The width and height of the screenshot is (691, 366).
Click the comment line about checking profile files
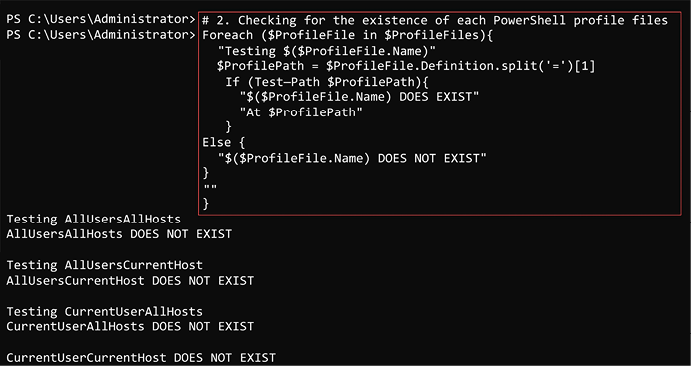[x=435, y=20]
